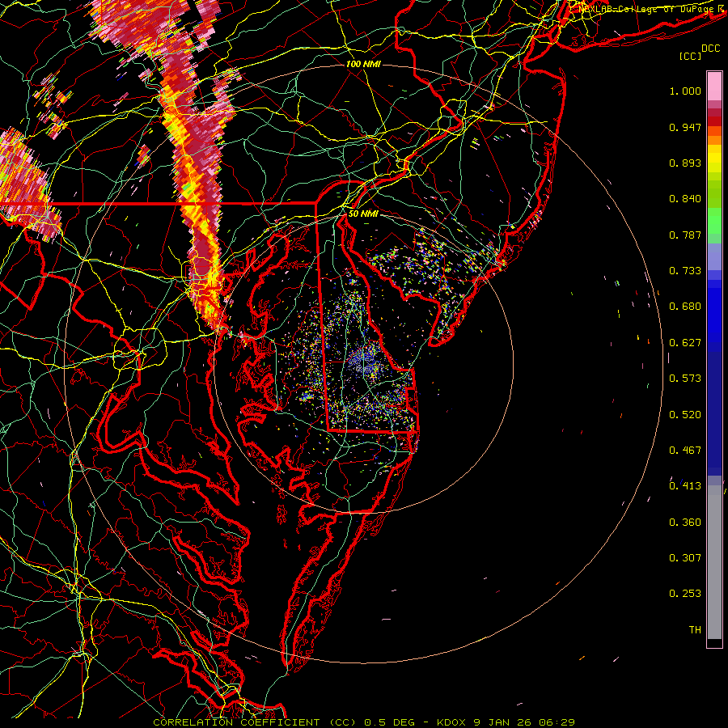Image resolution: width=728 pixels, height=728 pixels.
Task: Click the 0.253 scale value
Action: pyautogui.click(x=685, y=594)
